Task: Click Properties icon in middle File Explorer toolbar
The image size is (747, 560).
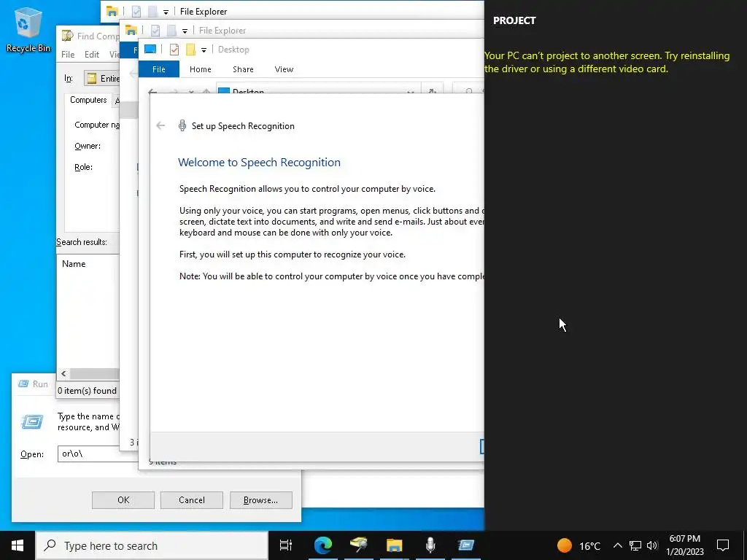Action: 155,31
